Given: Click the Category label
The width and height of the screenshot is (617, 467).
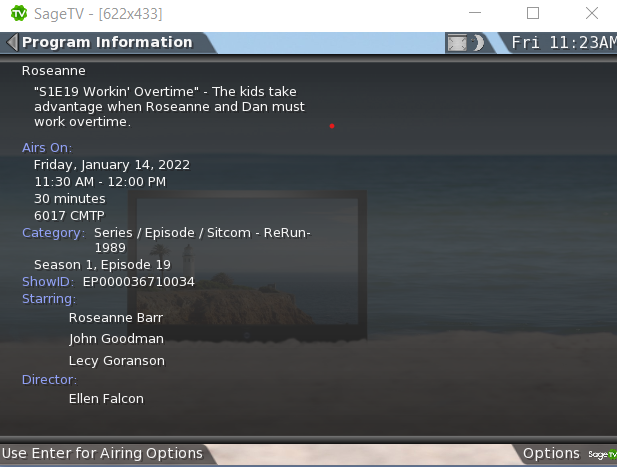Looking at the screenshot, I should (53, 233).
